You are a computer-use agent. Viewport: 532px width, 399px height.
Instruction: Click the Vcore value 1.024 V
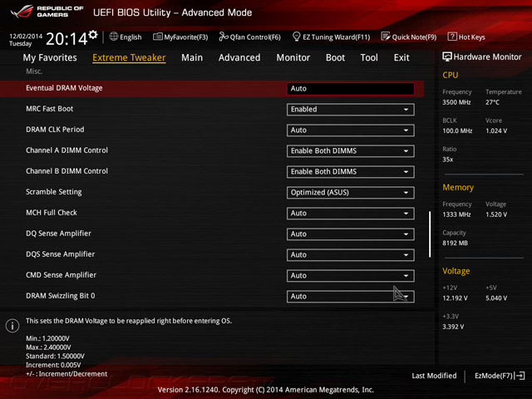pyautogui.click(x=496, y=131)
